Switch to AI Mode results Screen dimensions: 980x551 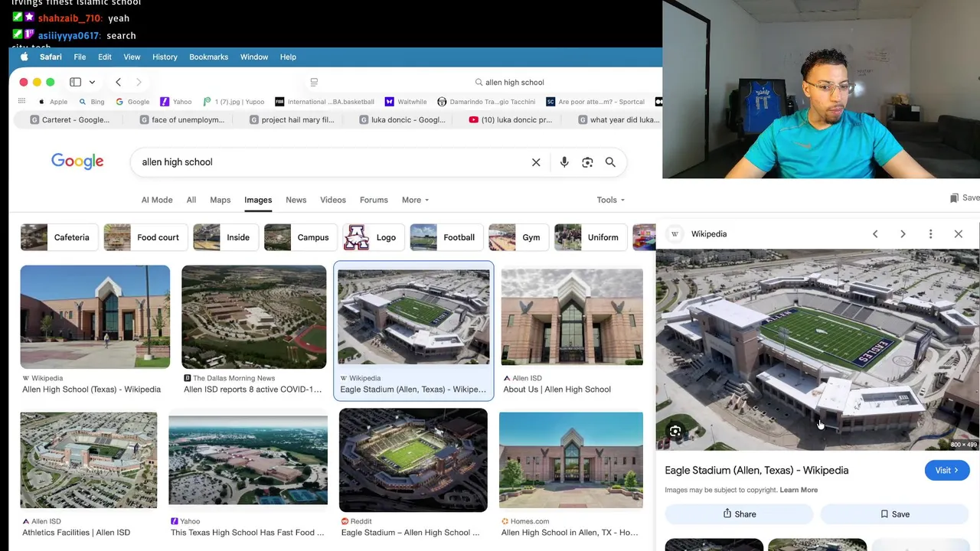point(157,200)
